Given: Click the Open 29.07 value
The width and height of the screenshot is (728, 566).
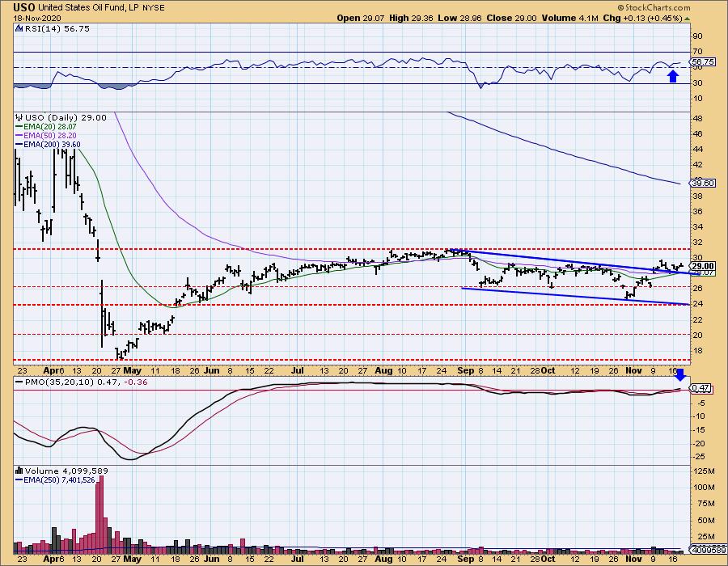Looking at the screenshot, I should tap(360, 18).
